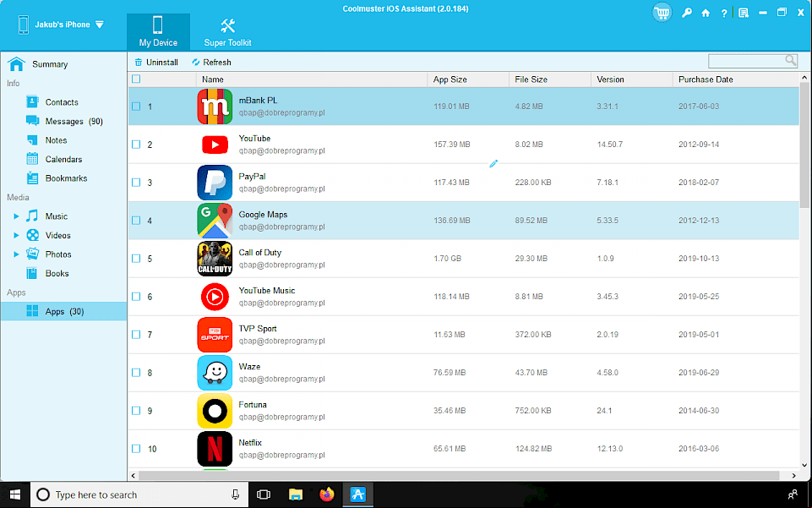The image size is (812, 508).
Task: Expand the Music tree node
Action: tap(16, 216)
